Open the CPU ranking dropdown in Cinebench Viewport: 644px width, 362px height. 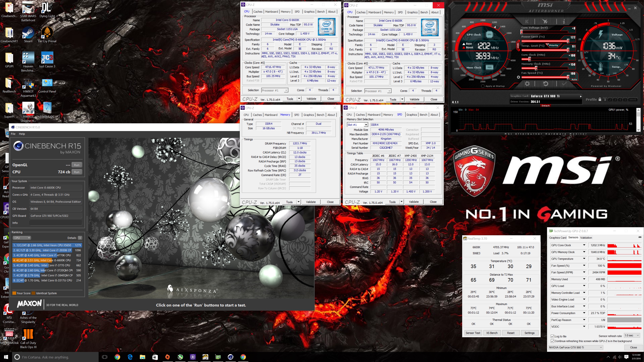(x=22, y=238)
